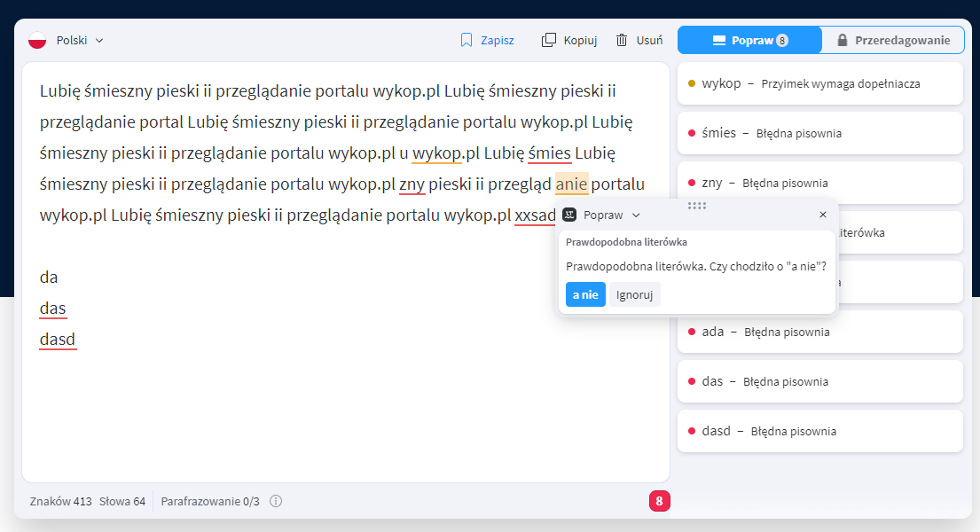The width and height of the screenshot is (980, 532).
Task: Click the Polish flag icon
Action: point(37,40)
